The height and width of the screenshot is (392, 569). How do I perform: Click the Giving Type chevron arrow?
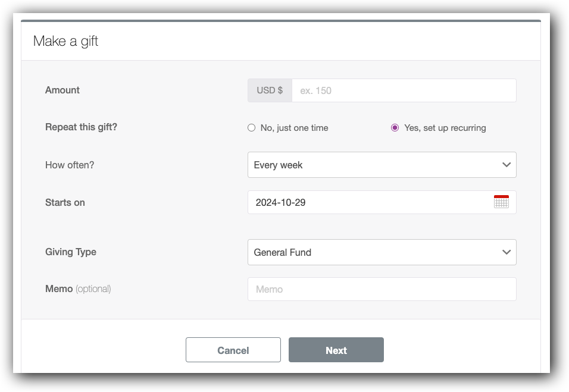(x=505, y=252)
